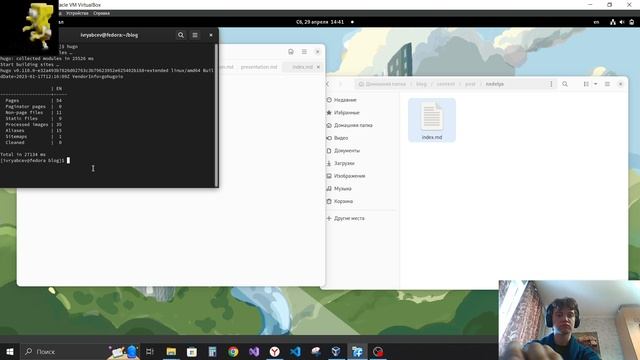
Task: Open the terminal hamburger menu
Action: 195,35
